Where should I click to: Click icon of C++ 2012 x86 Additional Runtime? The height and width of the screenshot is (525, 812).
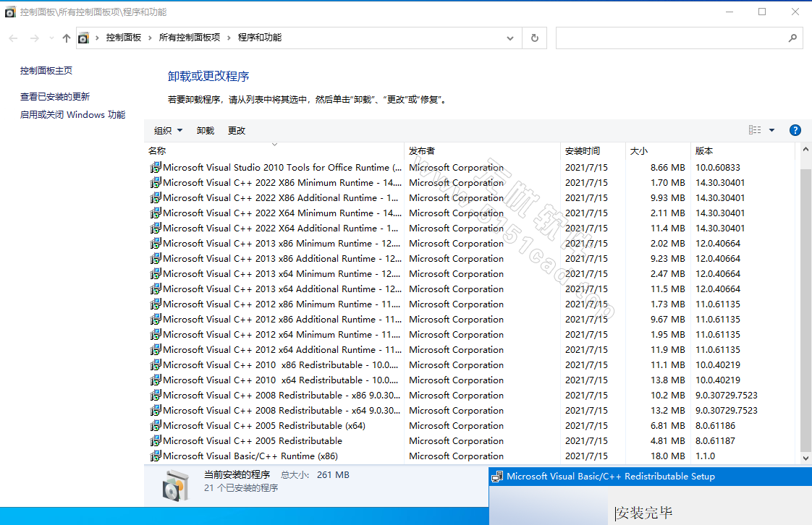coord(156,319)
